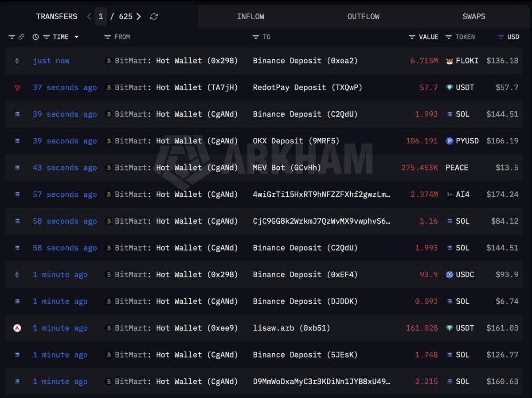Open the TIME column dropdown arrow
This screenshot has width=532, height=398.
click(x=76, y=37)
